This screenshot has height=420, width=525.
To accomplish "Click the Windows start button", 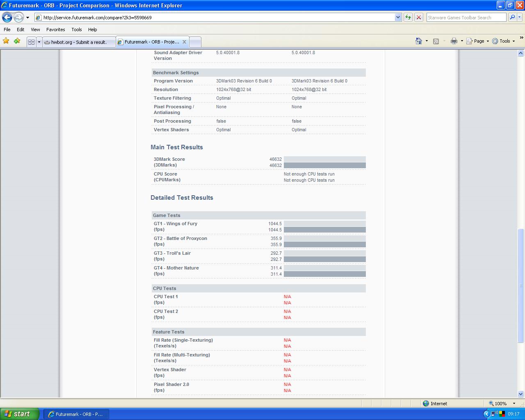I will [x=20, y=414].
